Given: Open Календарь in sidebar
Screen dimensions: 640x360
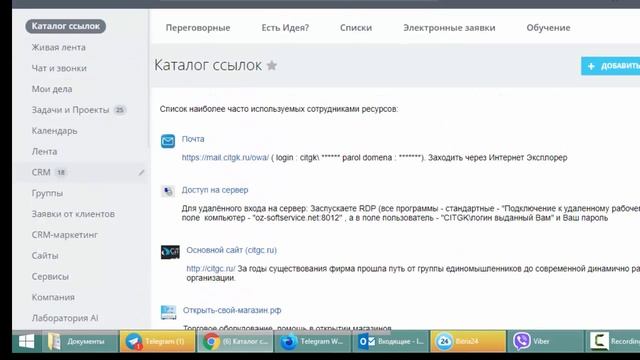Looking at the screenshot, I should point(54,131).
